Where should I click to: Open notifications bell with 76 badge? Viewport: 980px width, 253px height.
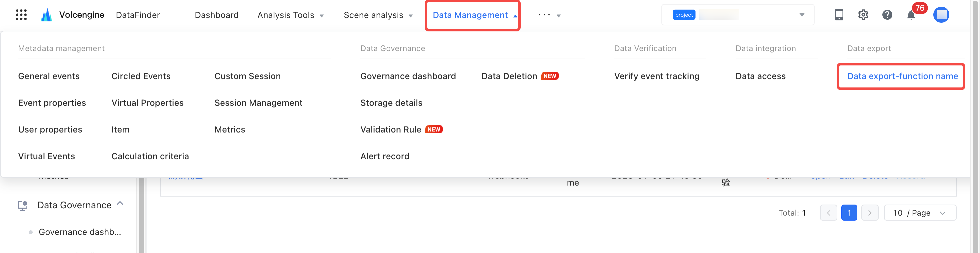click(911, 15)
